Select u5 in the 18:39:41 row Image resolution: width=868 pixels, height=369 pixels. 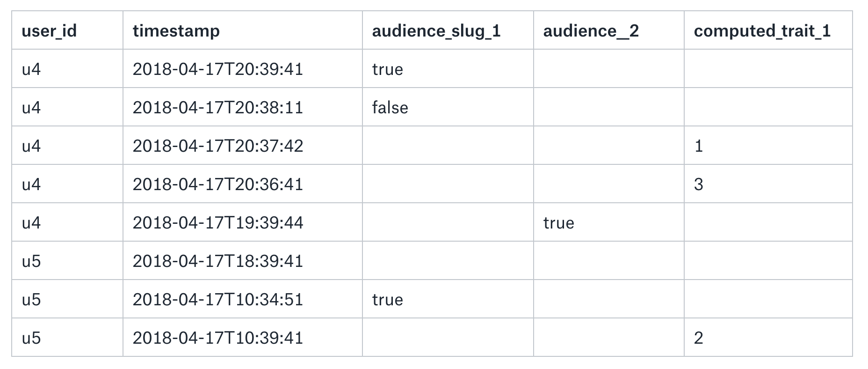31,261
